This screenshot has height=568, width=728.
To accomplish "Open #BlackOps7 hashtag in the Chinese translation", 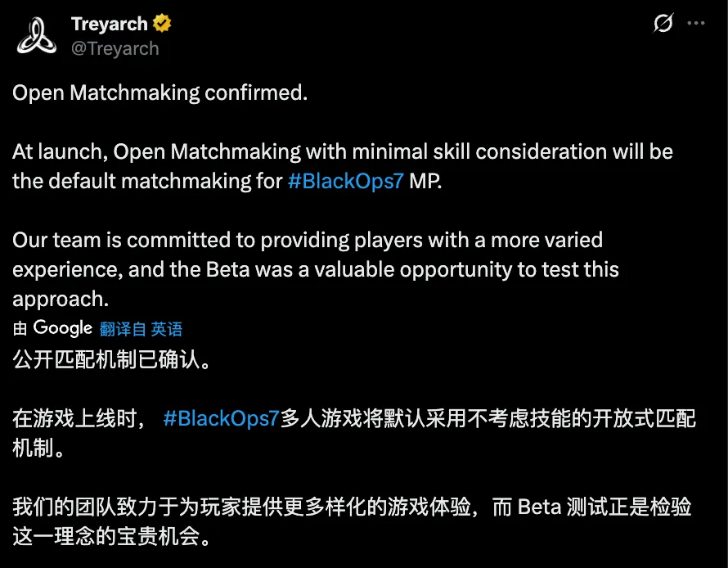I will click(222, 418).
